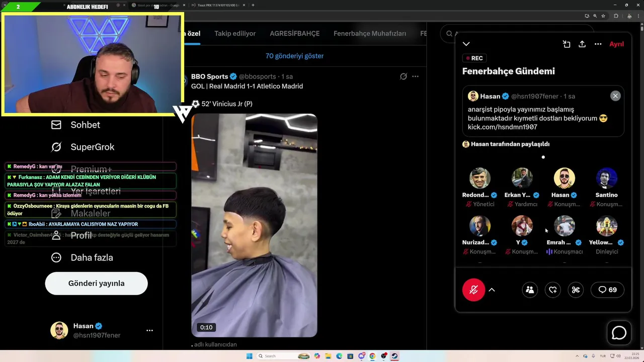This screenshot has height=362, width=644.
Task: Open a new browser tab
Action: pos(253,5)
